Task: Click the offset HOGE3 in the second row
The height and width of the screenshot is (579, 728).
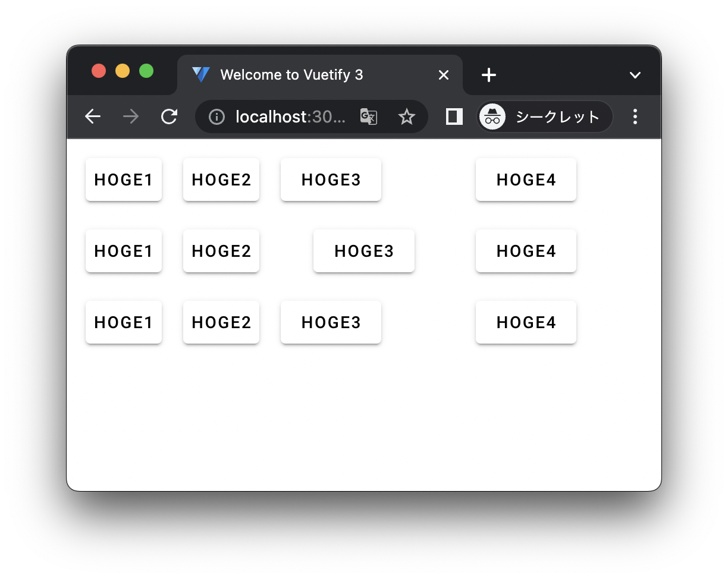Action: click(x=364, y=251)
